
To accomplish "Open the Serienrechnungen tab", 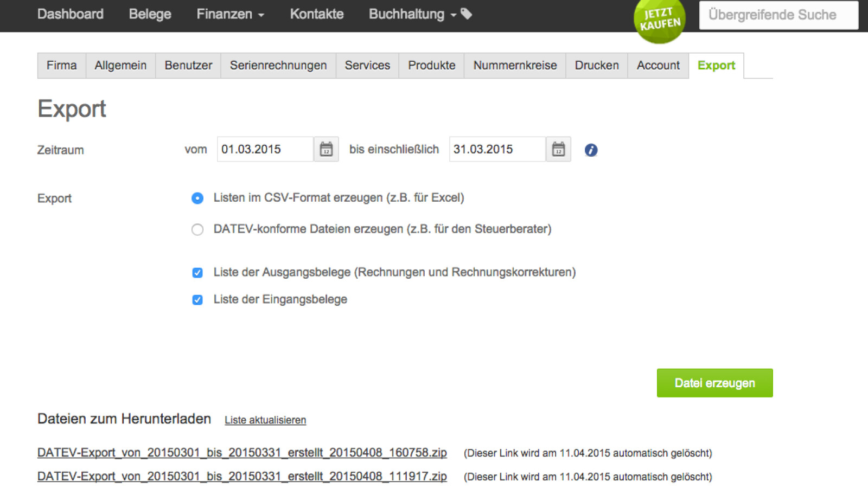I will pos(278,65).
